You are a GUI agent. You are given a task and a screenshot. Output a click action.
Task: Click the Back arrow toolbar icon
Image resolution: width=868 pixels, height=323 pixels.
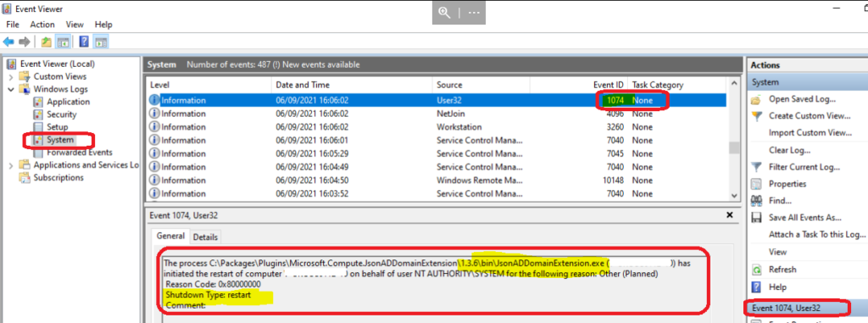coord(8,42)
